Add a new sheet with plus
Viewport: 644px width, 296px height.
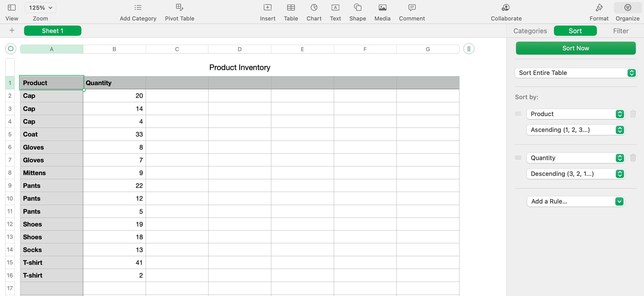tap(12, 31)
